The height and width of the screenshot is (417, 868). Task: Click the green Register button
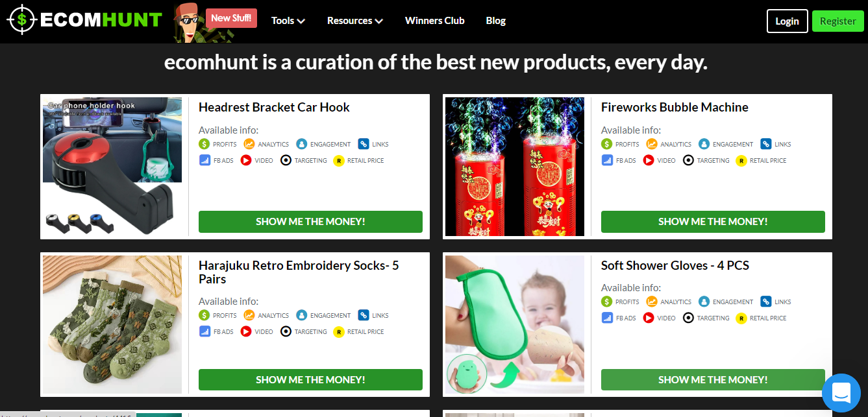[837, 21]
